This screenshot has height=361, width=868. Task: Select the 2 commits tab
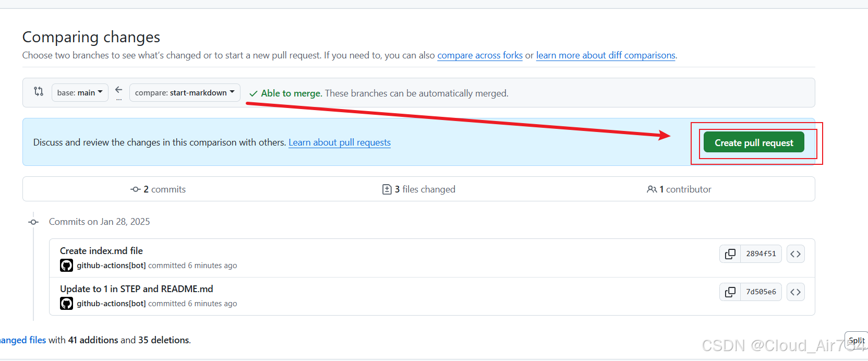click(x=158, y=189)
